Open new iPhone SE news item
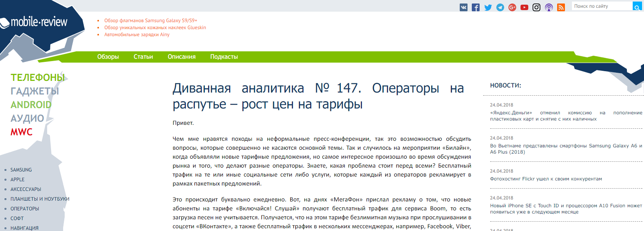This screenshot has height=231, width=644. (566, 209)
